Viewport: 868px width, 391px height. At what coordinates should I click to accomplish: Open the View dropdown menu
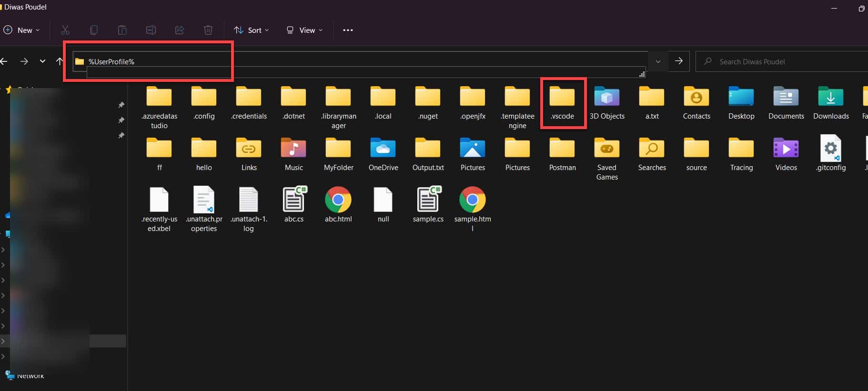[304, 30]
